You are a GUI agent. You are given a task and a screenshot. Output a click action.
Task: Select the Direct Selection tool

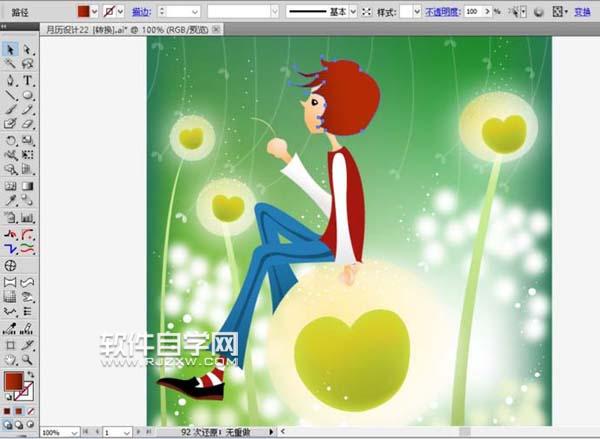click(x=27, y=49)
